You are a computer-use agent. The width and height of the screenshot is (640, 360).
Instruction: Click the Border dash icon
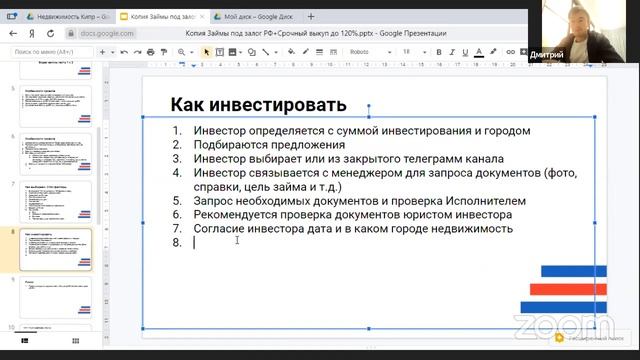pyautogui.click(x=333, y=52)
